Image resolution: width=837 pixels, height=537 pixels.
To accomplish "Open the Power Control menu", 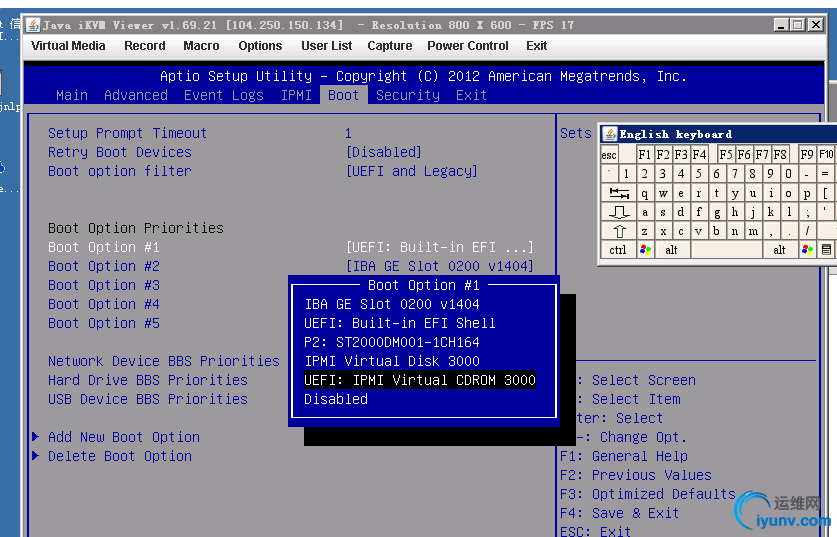I will pos(468,46).
